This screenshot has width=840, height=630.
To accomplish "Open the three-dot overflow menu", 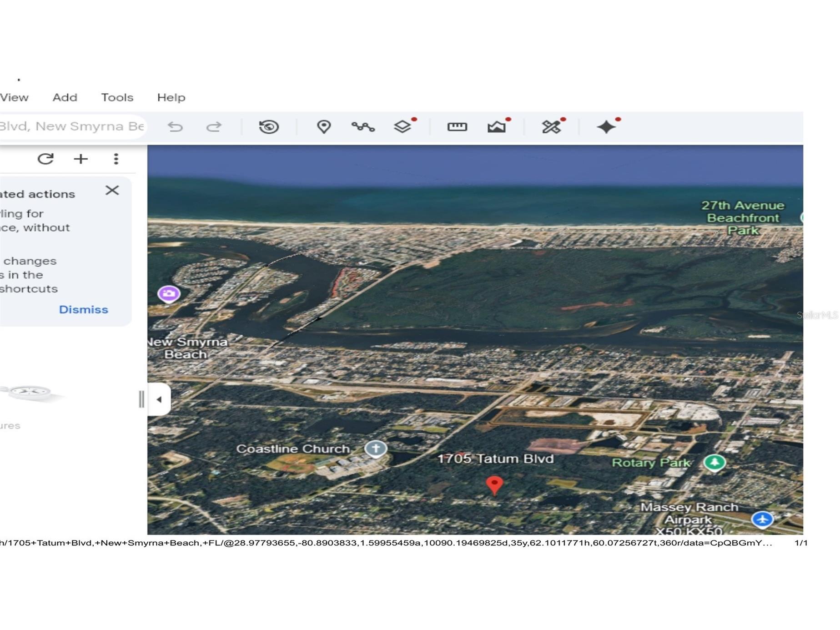I will tap(116, 159).
